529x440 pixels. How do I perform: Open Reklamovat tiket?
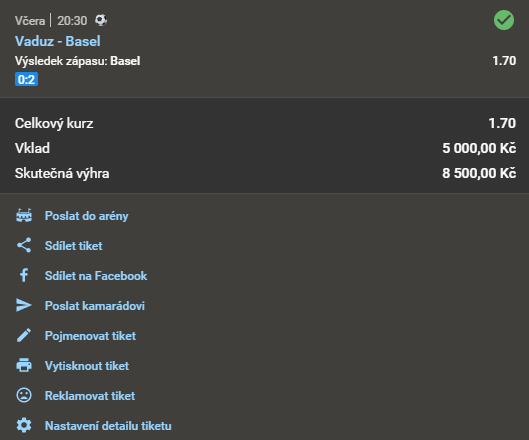90,396
